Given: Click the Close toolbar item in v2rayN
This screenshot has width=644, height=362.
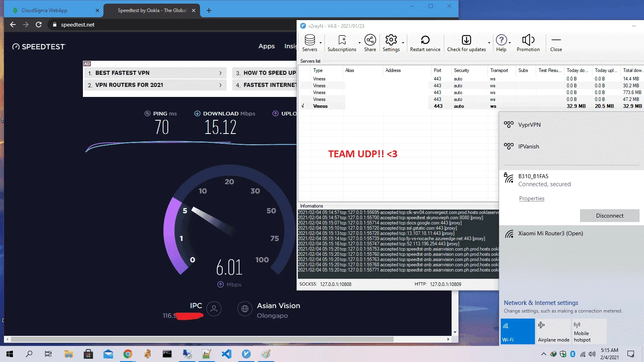Looking at the screenshot, I should pos(556,43).
